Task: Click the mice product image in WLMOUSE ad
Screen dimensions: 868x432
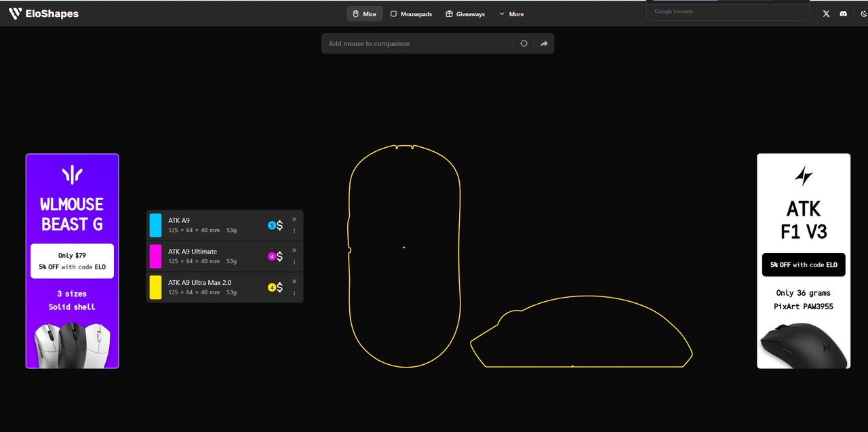Action: (x=72, y=345)
